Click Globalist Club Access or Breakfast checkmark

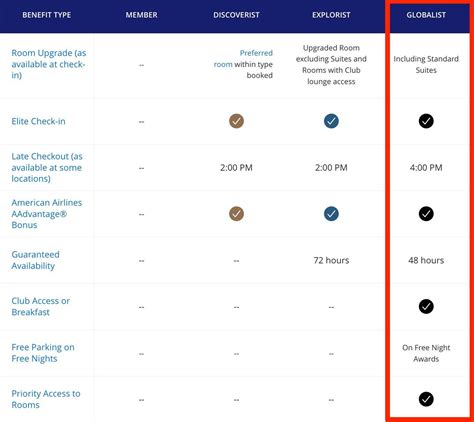click(x=426, y=306)
